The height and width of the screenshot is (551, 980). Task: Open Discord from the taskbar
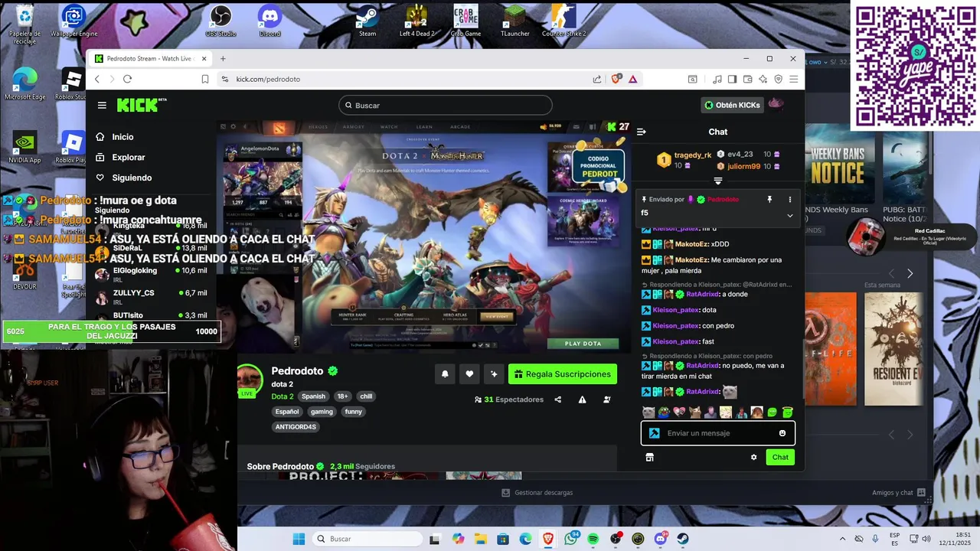point(660,539)
